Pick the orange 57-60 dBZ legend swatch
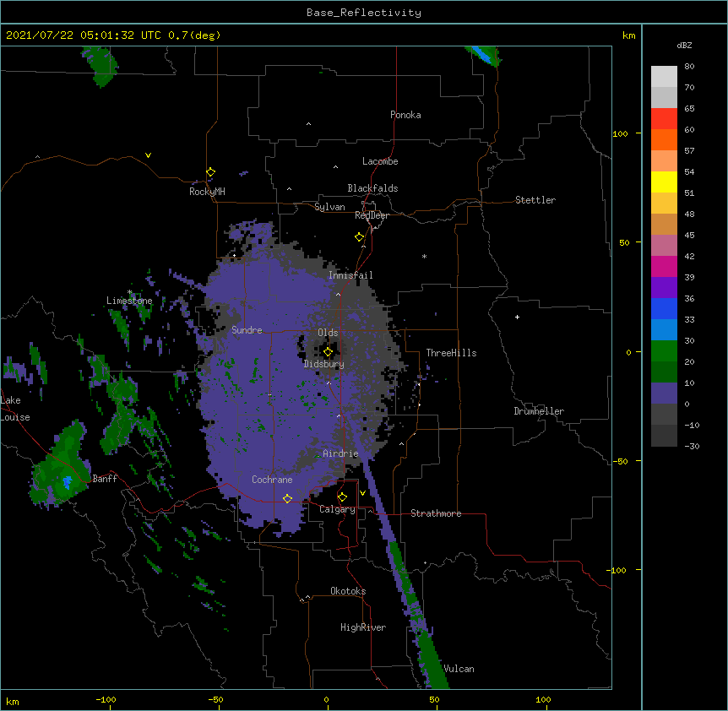Viewport: 728px width, 711px height. pyautogui.click(x=664, y=139)
